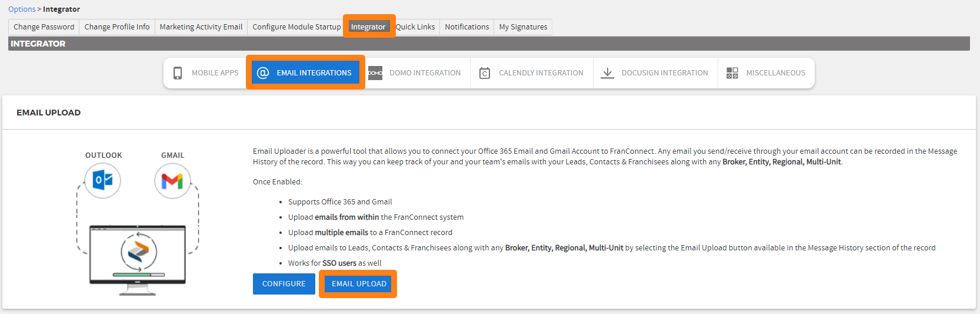Open the My Signatures tab
This screenshot has height=314, width=980.
click(523, 27)
